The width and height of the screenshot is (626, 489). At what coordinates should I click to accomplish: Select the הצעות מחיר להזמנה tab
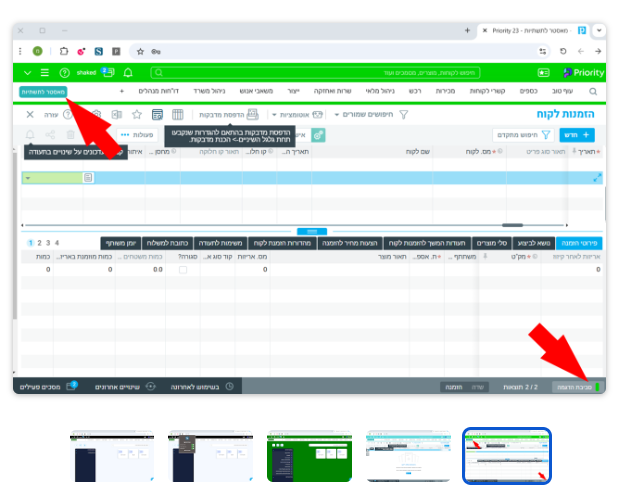[350, 243]
